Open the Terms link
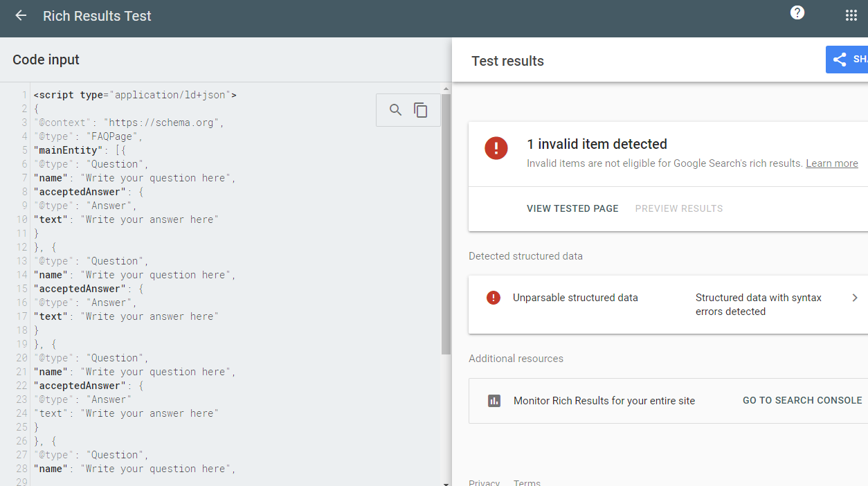The height and width of the screenshot is (486, 868). pos(527,483)
